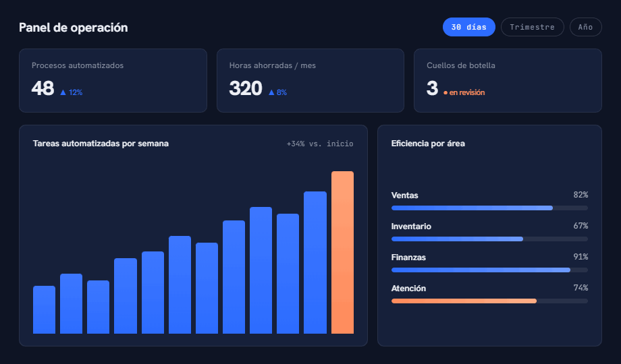This screenshot has width=621, height=364.
Task: Click the 'Inventario' area label
Action: [411, 226]
